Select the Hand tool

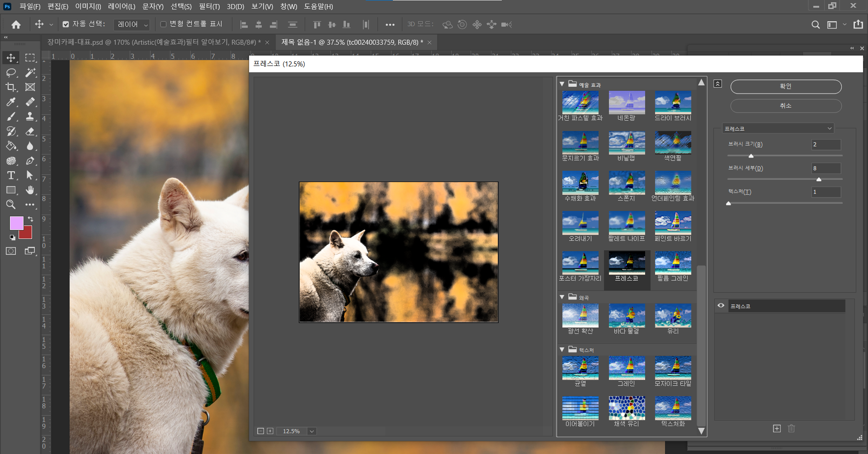click(x=30, y=190)
